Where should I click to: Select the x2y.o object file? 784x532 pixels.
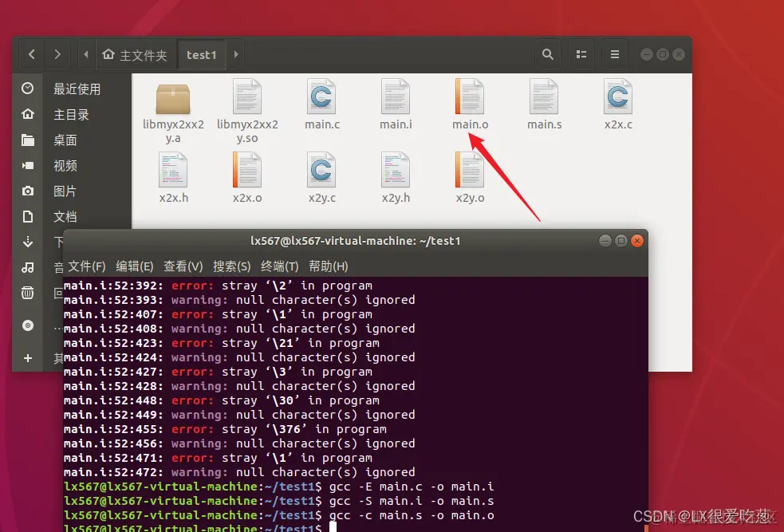click(x=470, y=178)
